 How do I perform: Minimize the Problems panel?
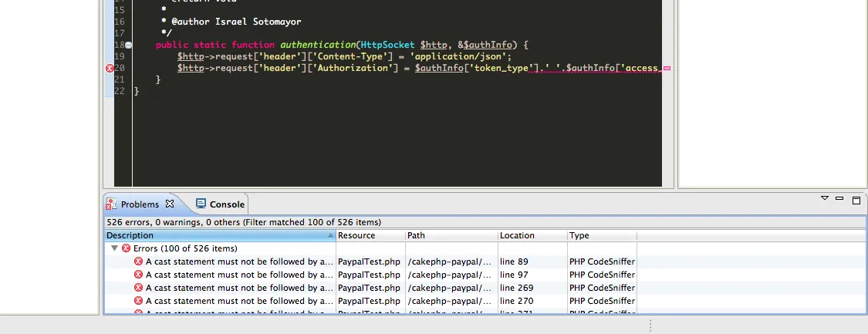[839, 198]
